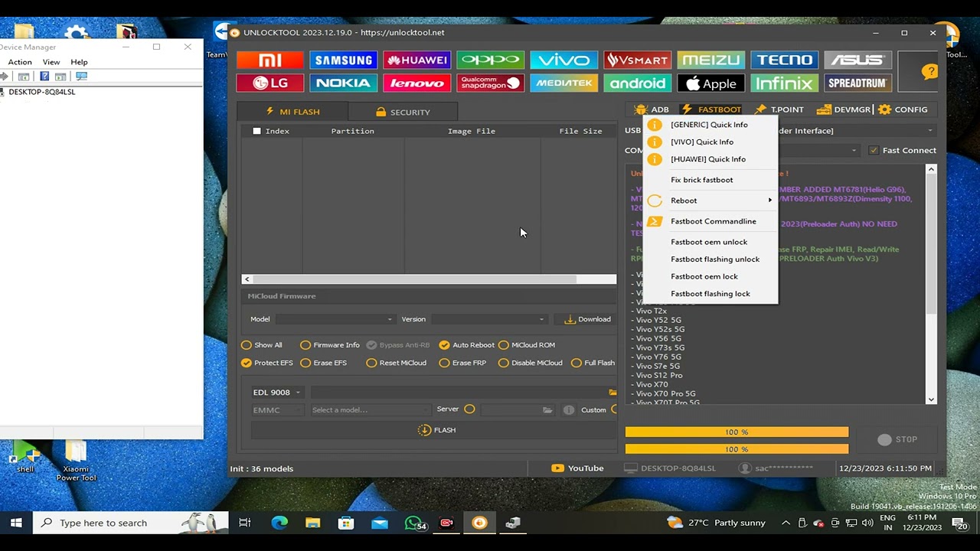Select the ASUS brand icon

[x=857, y=60]
